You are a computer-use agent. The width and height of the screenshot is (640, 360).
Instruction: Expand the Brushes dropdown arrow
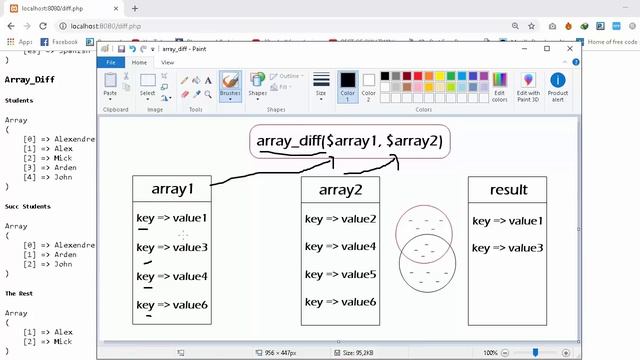point(230,99)
